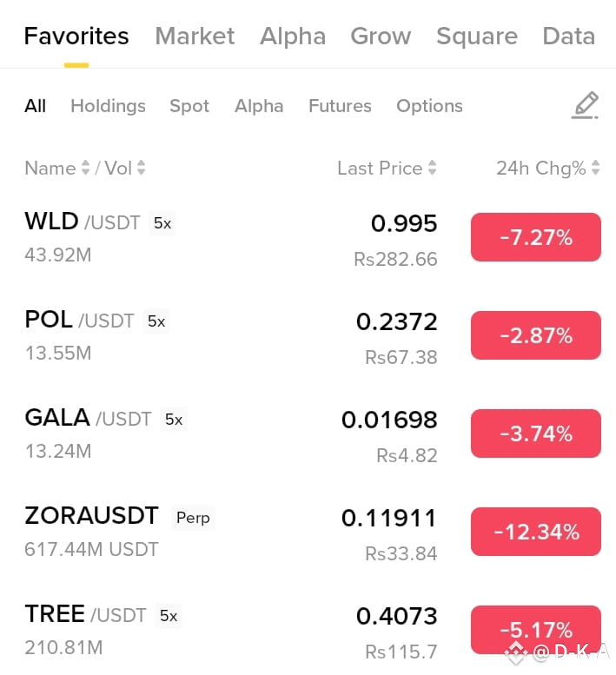The width and height of the screenshot is (616, 675).
Task: Open the edit favorites pencil icon
Action: 585,105
